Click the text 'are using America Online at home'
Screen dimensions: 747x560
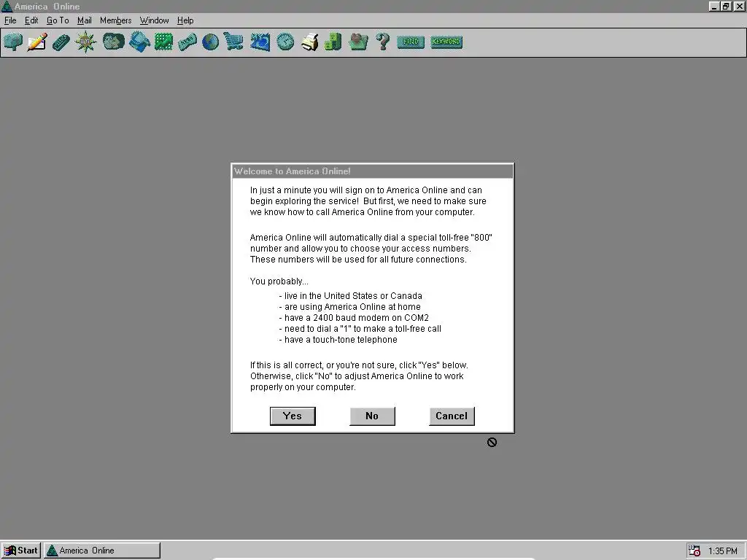(x=352, y=307)
